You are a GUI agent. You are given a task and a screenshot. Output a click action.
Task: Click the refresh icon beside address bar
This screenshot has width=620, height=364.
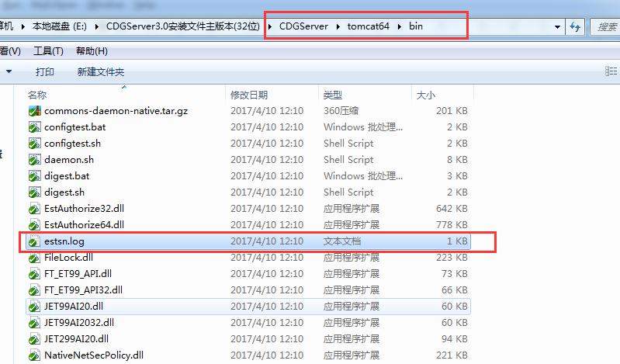tap(576, 27)
